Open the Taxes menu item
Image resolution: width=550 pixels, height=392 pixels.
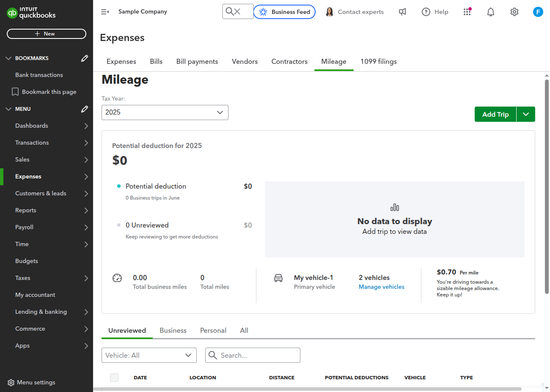point(23,278)
